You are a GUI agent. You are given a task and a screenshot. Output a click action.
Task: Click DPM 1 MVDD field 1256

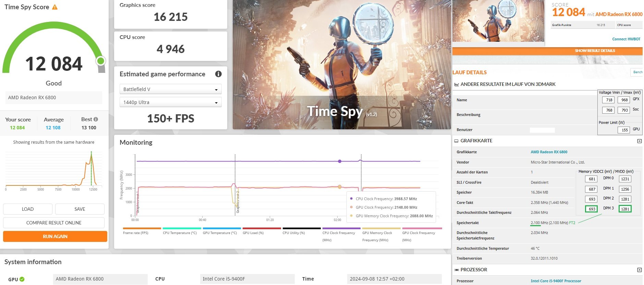[x=625, y=189]
